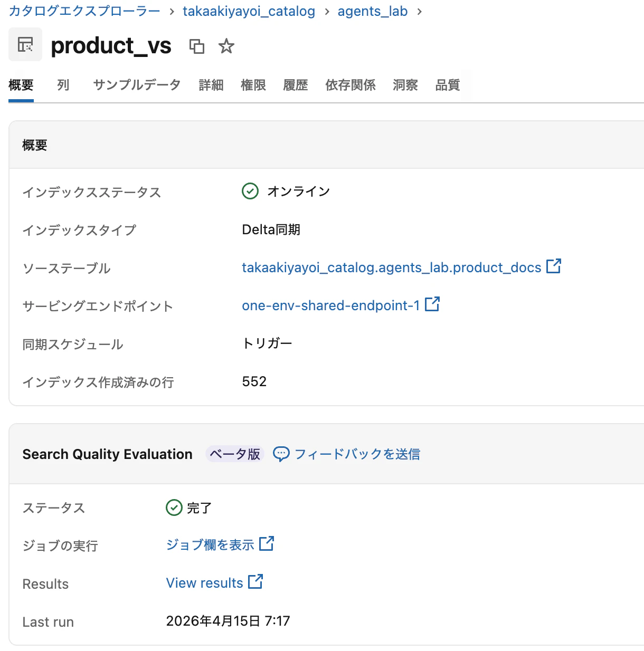This screenshot has width=644, height=651.
Task: Click the vector search index icon beside product_vs
Action: click(25, 44)
